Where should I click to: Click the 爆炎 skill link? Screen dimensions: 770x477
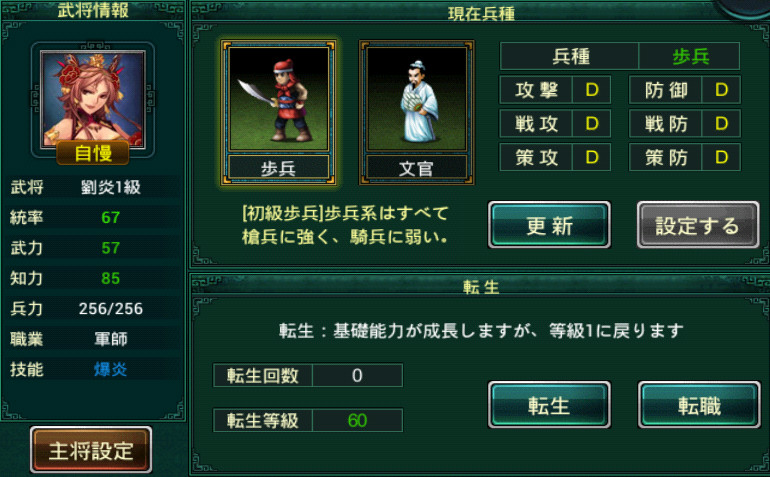[x=110, y=369]
